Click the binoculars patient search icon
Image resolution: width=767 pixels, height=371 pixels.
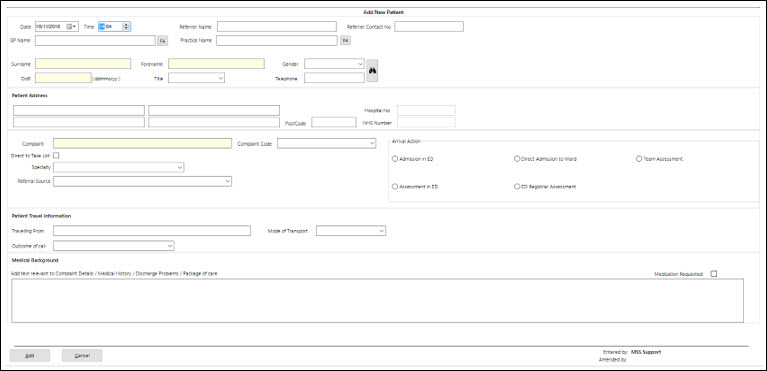(372, 70)
